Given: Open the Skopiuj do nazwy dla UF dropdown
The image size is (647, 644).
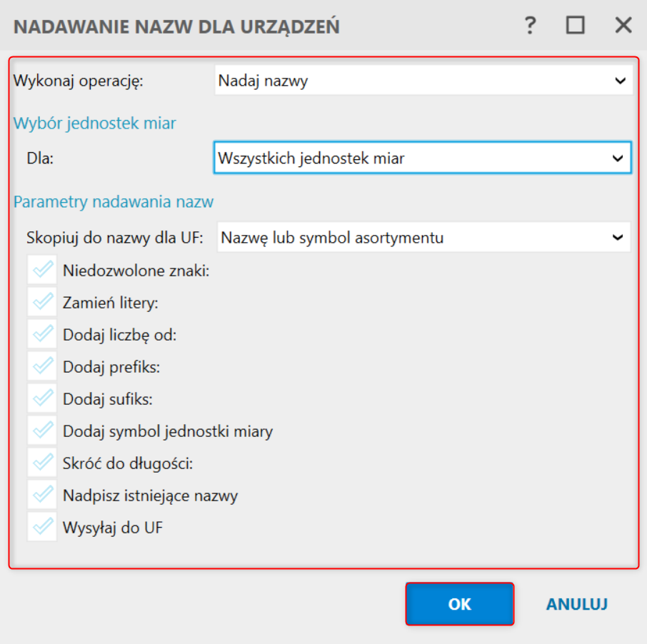Looking at the screenshot, I should coord(423,238).
